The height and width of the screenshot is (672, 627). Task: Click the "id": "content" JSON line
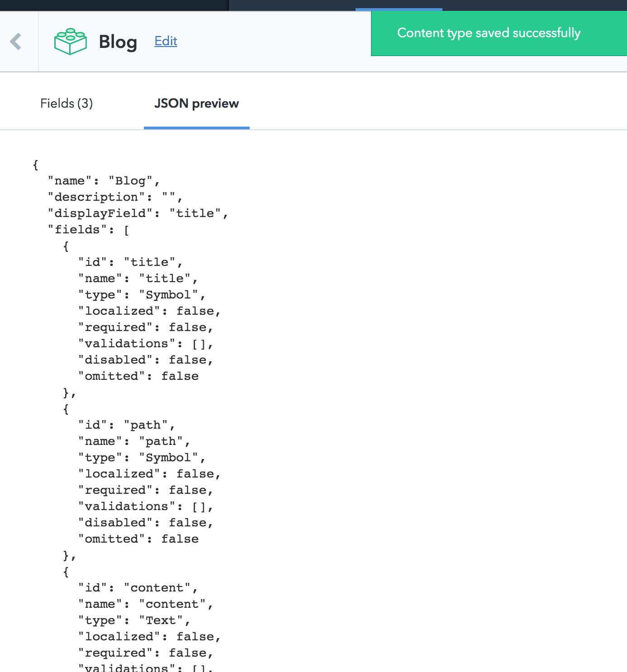click(138, 588)
